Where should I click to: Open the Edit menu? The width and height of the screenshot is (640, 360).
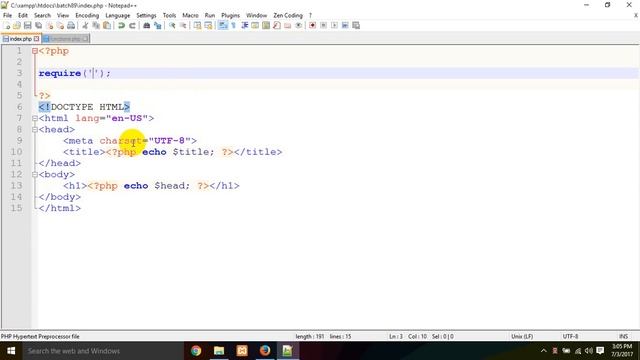(23, 15)
